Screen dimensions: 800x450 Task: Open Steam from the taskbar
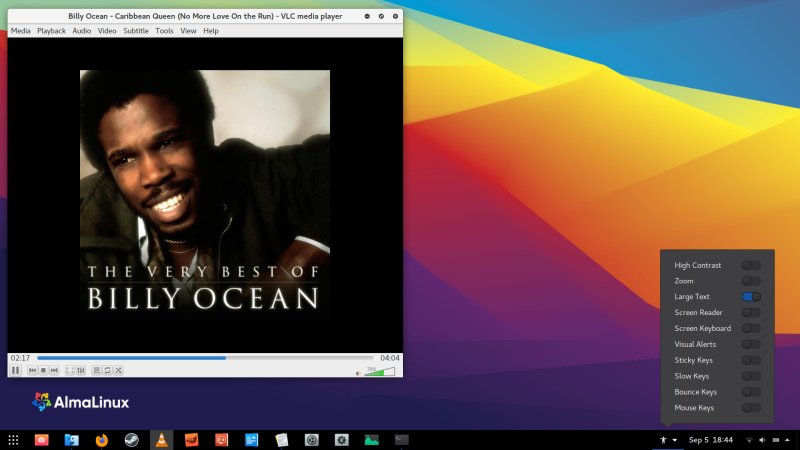coord(132,440)
